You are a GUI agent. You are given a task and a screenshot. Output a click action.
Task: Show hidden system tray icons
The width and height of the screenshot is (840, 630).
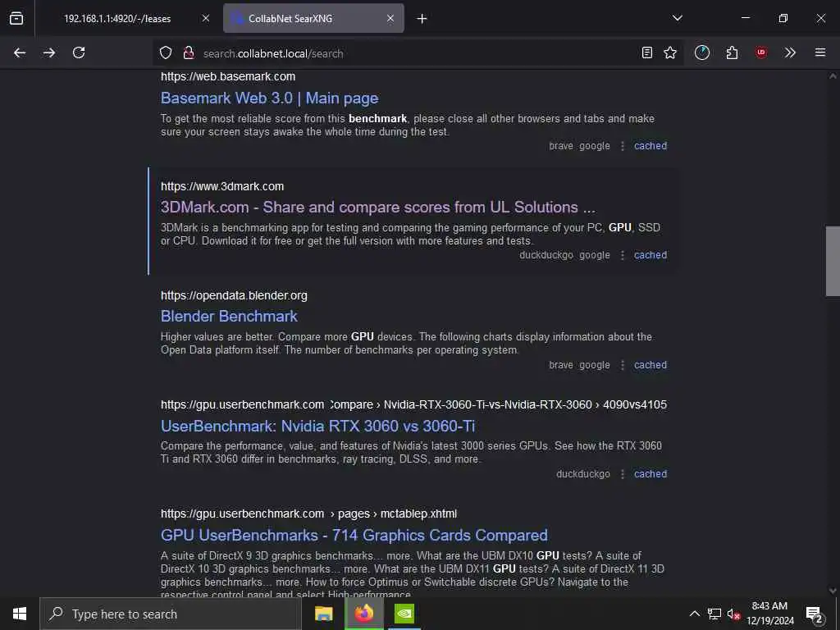coord(694,614)
